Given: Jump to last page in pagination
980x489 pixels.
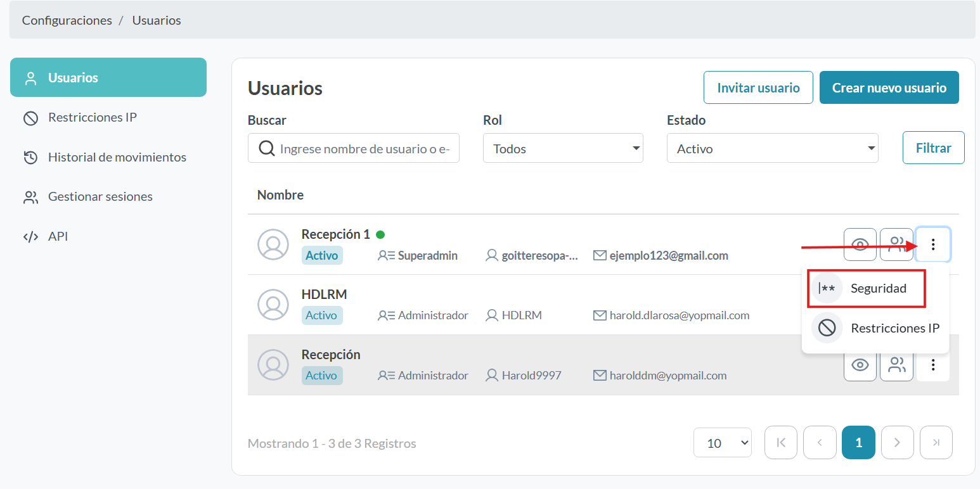Looking at the screenshot, I should [x=936, y=443].
